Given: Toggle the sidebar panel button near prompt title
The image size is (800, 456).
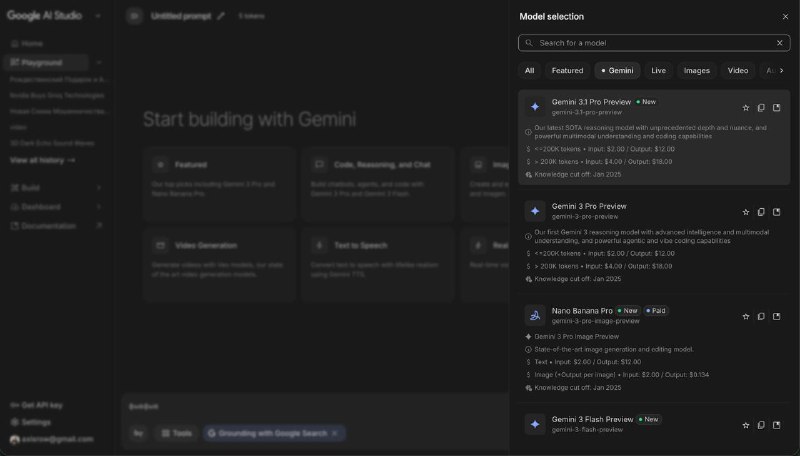Looking at the screenshot, I should click(x=134, y=16).
